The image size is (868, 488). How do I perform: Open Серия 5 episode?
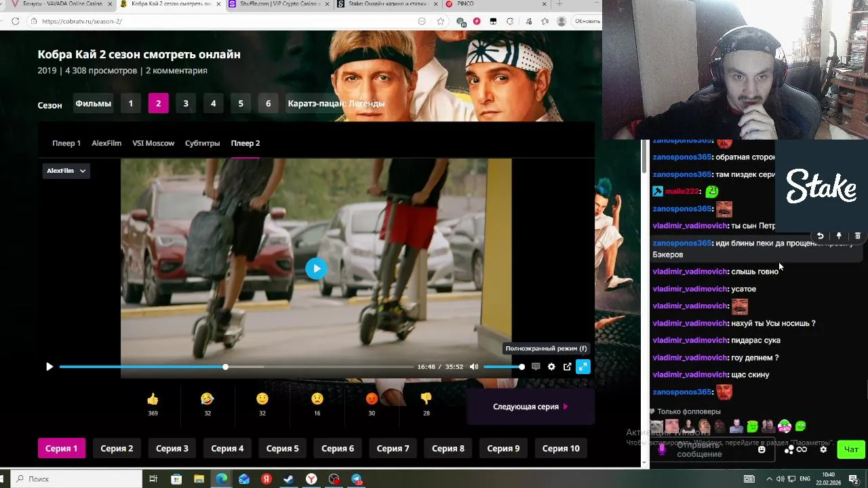(x=282, y=448)
